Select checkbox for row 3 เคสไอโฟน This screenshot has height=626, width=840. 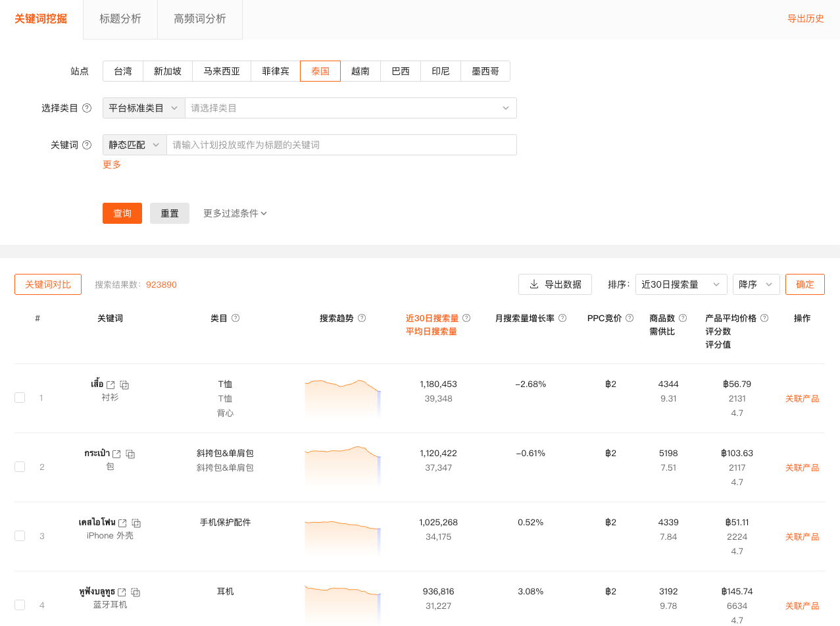tap(20, 536)
